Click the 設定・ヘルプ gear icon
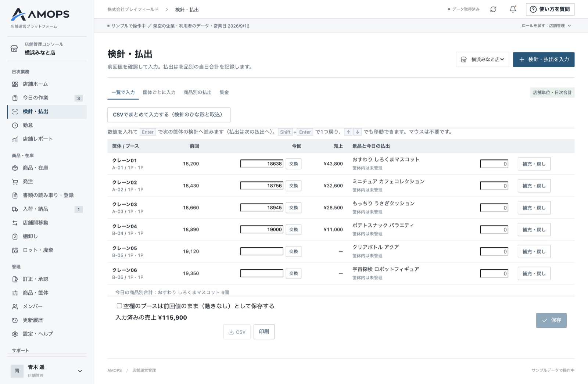Screen dimensions: 588x384 click(15, 334)
